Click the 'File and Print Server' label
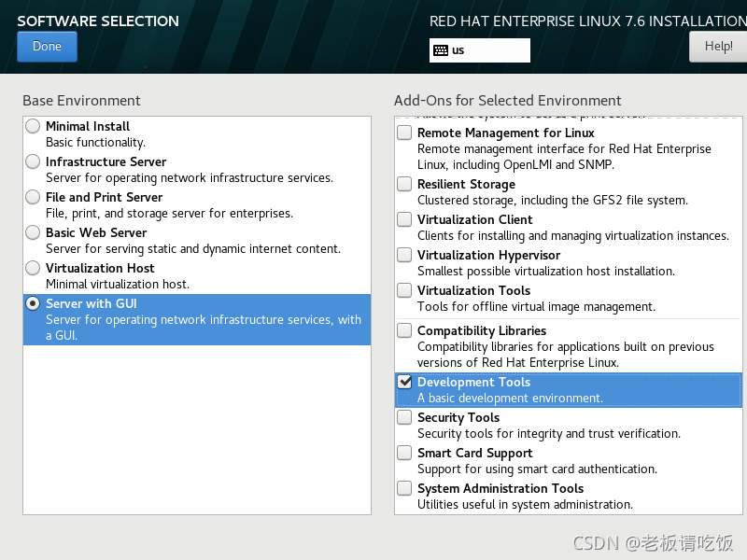Viewport: 747px width, 560px height. pyautogui.click(x=105, y=197)
